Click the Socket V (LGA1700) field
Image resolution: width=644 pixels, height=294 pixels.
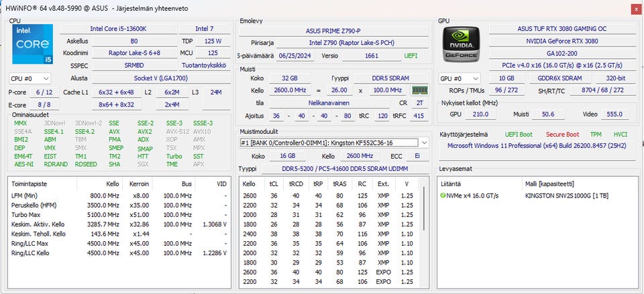point(160,78)
